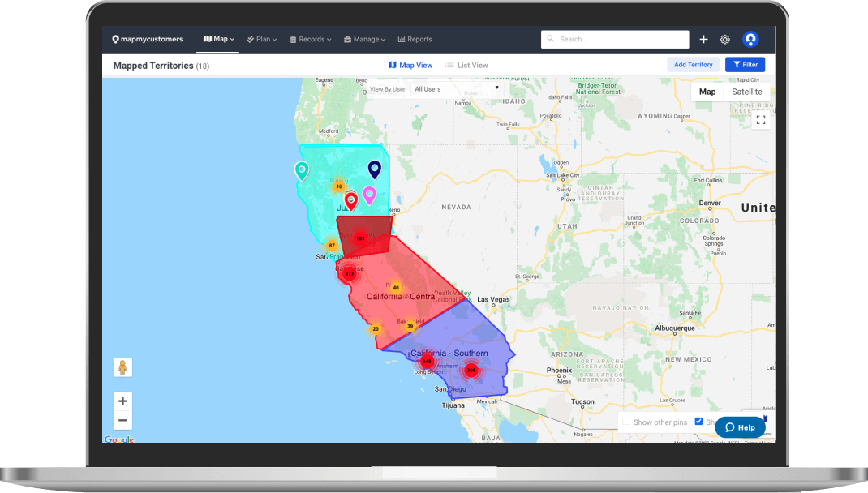Click the magenta map pin

(x=369, y=196)
